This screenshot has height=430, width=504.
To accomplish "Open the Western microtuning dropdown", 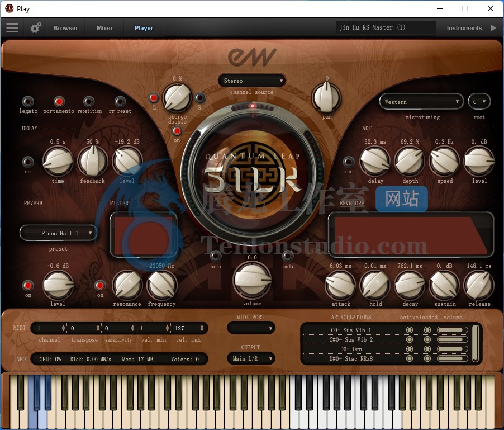I will point(421,102).
